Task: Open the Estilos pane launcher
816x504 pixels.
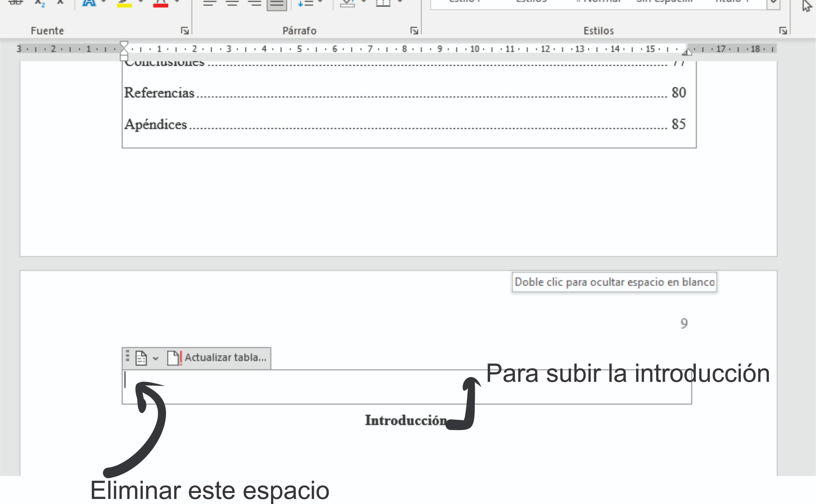Action: point(783,31)
